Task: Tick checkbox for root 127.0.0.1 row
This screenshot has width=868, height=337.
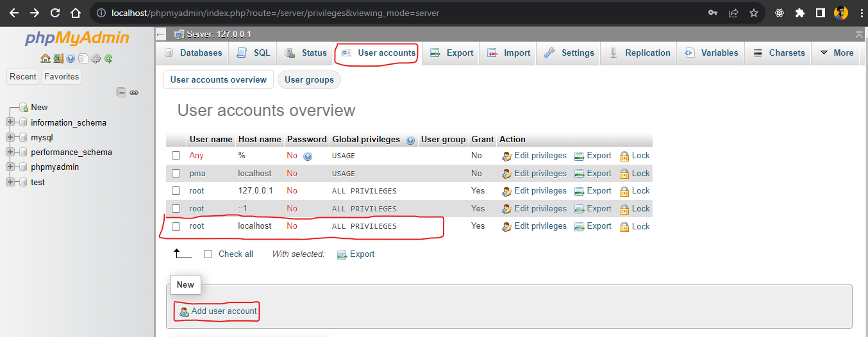Action: click(x=176, y=191)
